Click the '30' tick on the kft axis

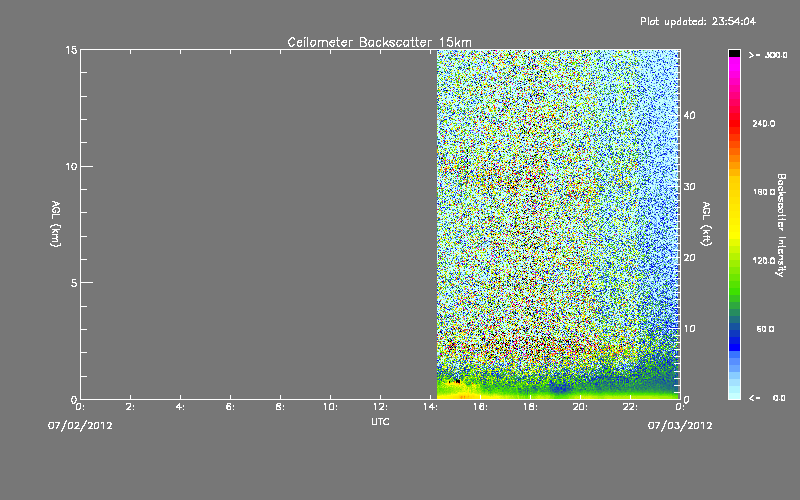click(689, 186)
